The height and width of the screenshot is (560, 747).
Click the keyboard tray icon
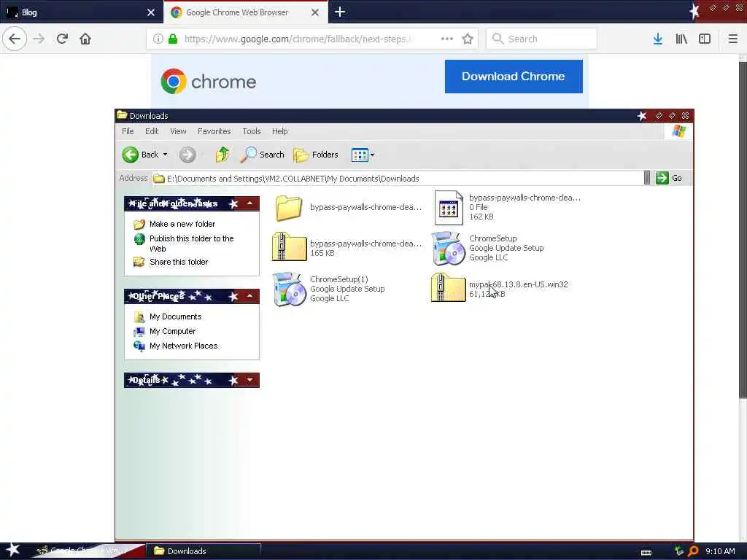pyautogui.click(x=646, y=553)
